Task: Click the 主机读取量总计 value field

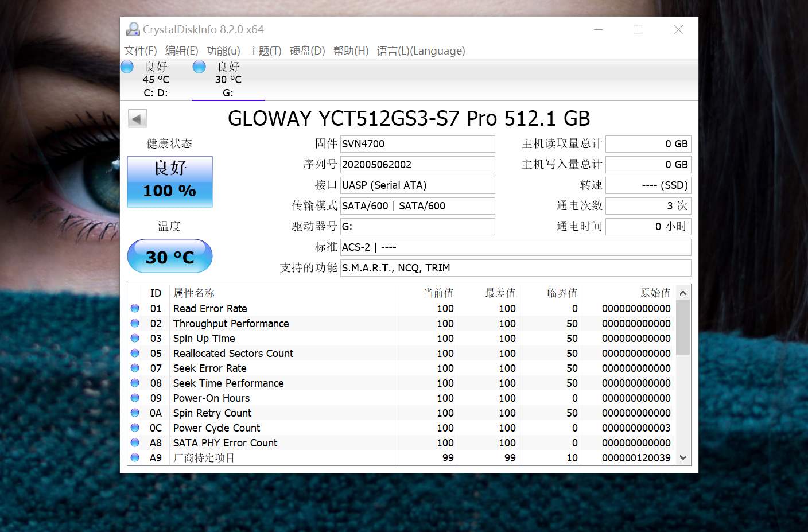Action: coord(648,144)
